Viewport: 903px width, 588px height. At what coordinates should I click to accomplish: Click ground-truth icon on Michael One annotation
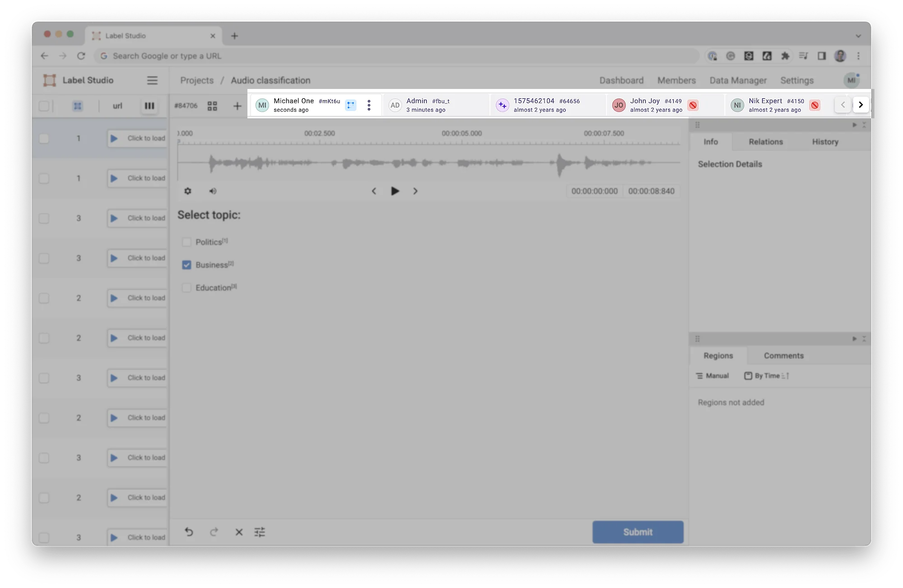[351, 105]
